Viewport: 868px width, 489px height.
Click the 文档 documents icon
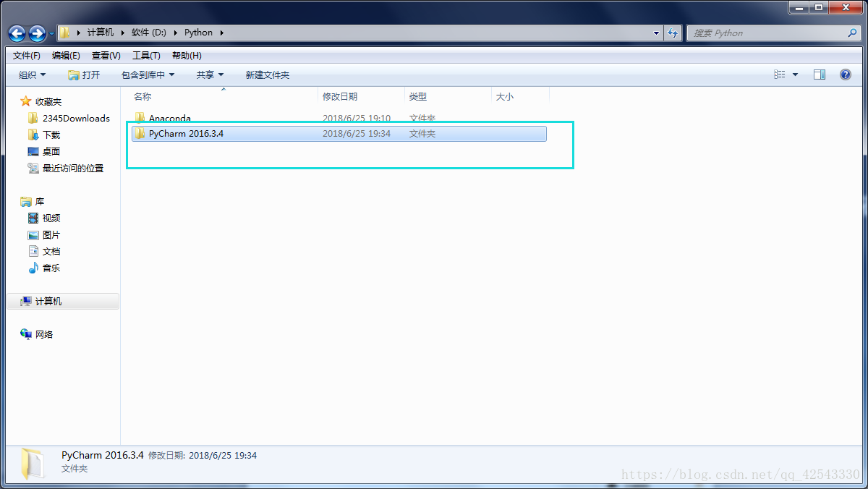[33, 251]
